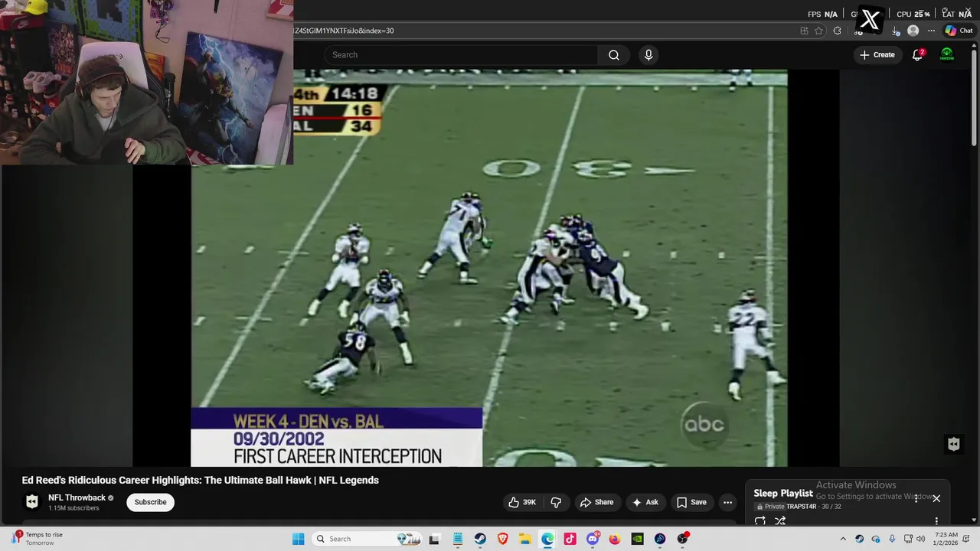Open the YouTube account avatar menu
This screenshot has height=551, width=980.
click(x=947, y=55)
